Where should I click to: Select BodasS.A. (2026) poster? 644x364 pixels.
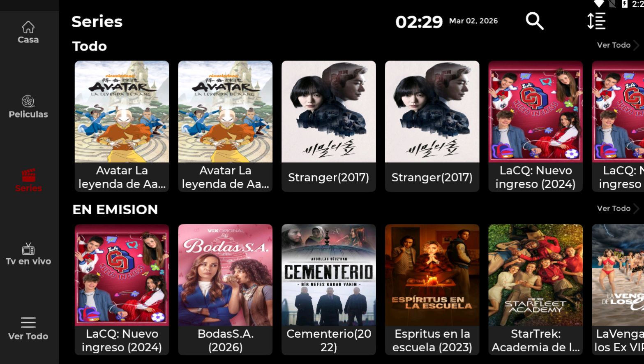click(225, 289)
